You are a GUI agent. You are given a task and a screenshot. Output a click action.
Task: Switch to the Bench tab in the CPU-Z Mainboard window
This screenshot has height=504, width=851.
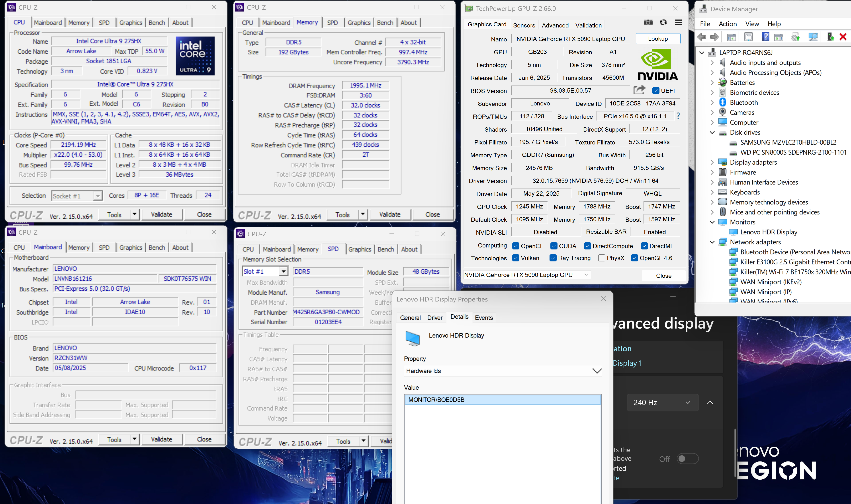pyautogui.click(x=157, y=248)
